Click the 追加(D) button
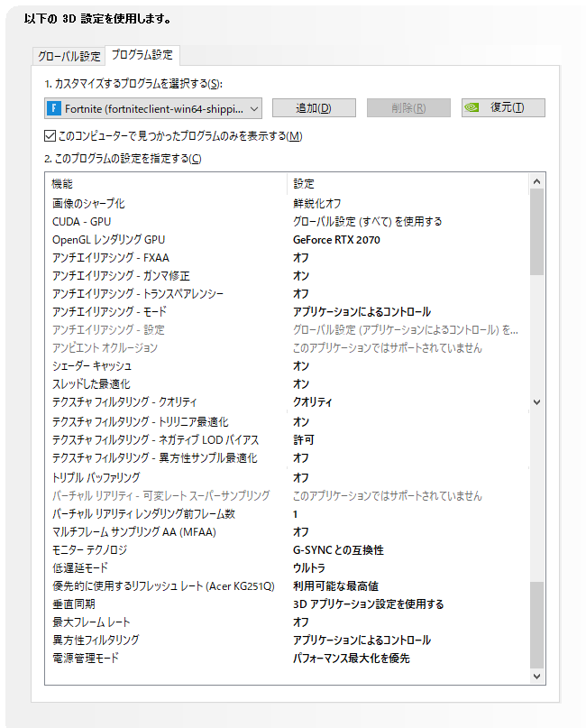 pos(314,107)
